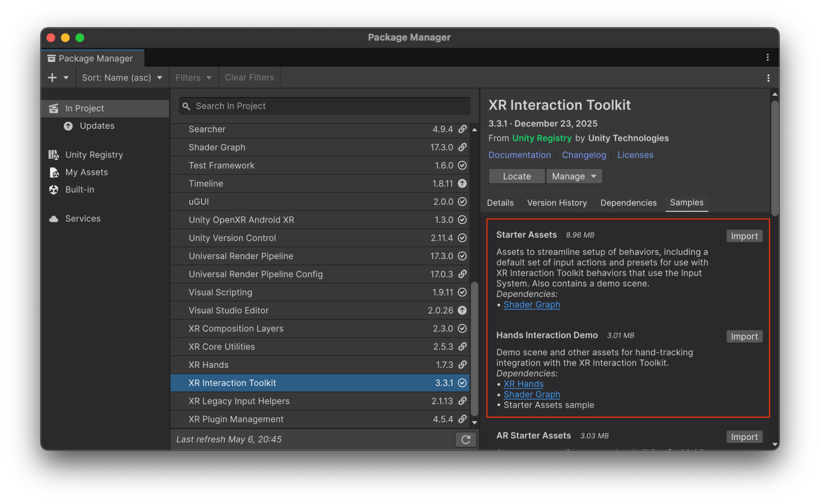Import the Hands Interaction Demo sample
This screenshot has width=820, height=504.
(x=744, y=337)
